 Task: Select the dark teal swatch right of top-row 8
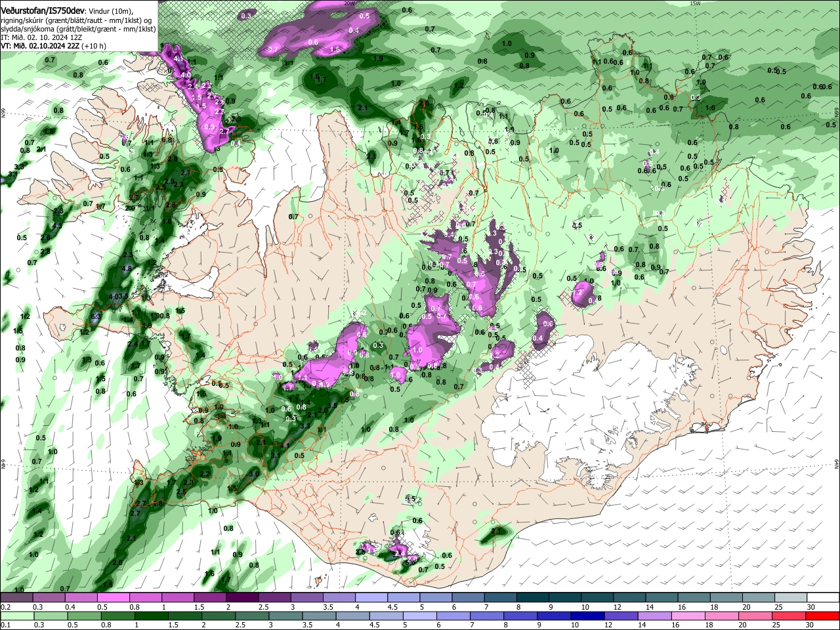point(533,598)
